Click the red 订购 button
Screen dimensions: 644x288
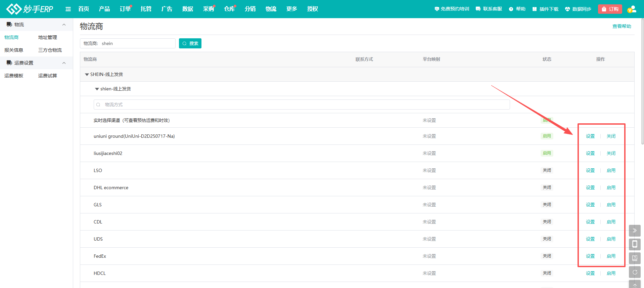610,9
